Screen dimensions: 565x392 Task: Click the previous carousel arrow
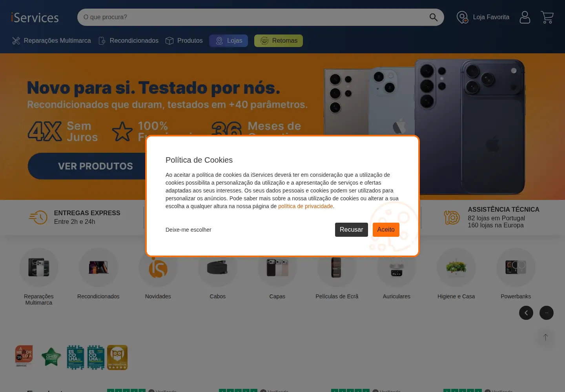(526, 313)
